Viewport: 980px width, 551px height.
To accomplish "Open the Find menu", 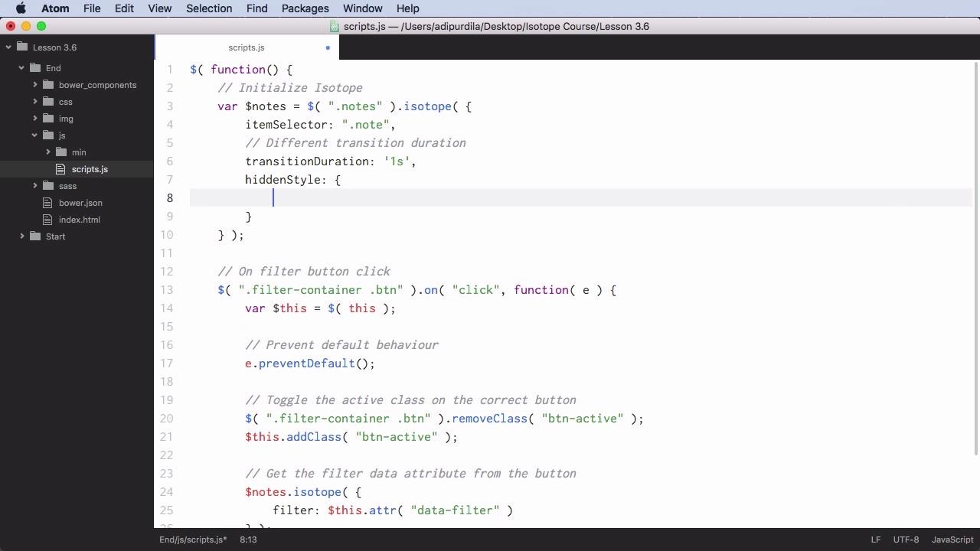I will point(256,8).
